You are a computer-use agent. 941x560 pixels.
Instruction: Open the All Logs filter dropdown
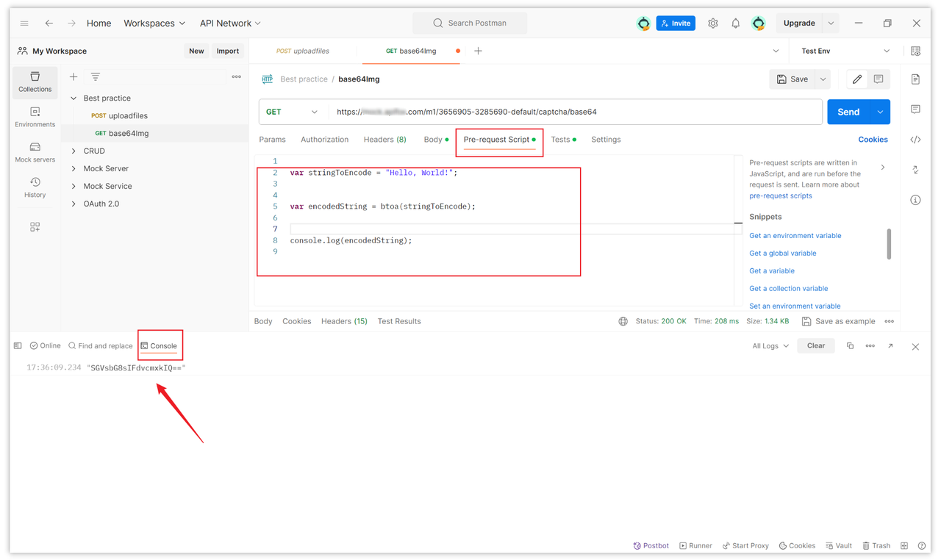[x=770, y=345]
